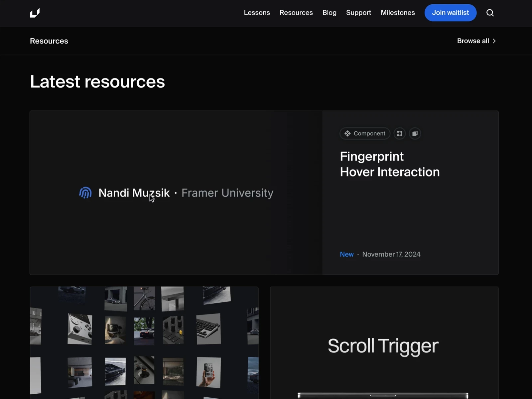Click the copy component icon
The height and width of the screenshot is (399, 532).
(x=415, y=133)
